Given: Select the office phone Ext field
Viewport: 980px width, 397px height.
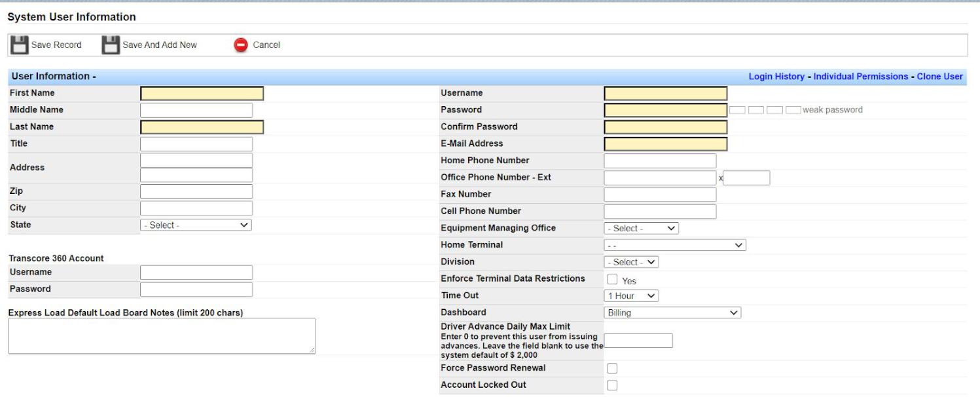Looking at the screenshot, I should click(746, 178).
